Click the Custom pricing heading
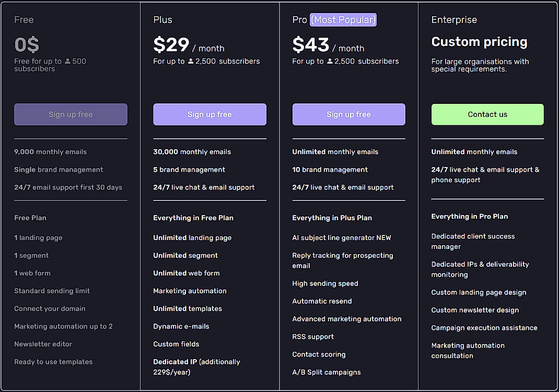Screen dimensions: 559x392 479,42
